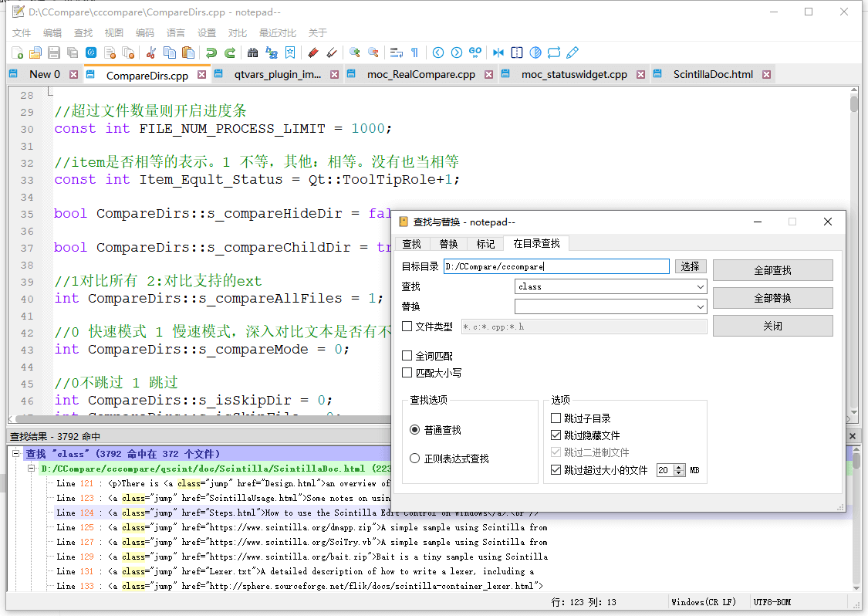Click the 全部查找 button
Image resolution: width=868 pixels, height=616 pixels.
(x=772, y=270)
